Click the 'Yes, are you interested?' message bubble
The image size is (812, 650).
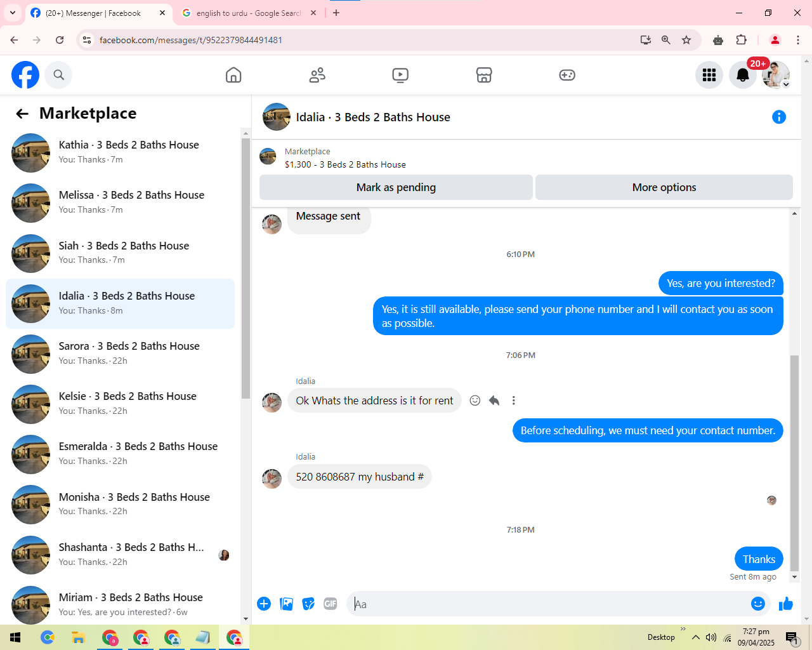[721, 283]
